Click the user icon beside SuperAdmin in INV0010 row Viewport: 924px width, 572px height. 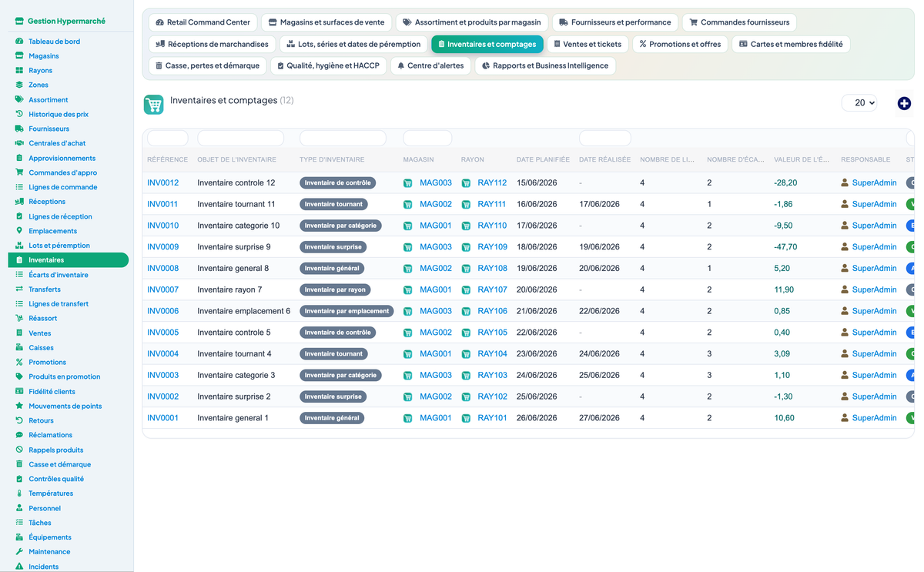pos(845,226)
